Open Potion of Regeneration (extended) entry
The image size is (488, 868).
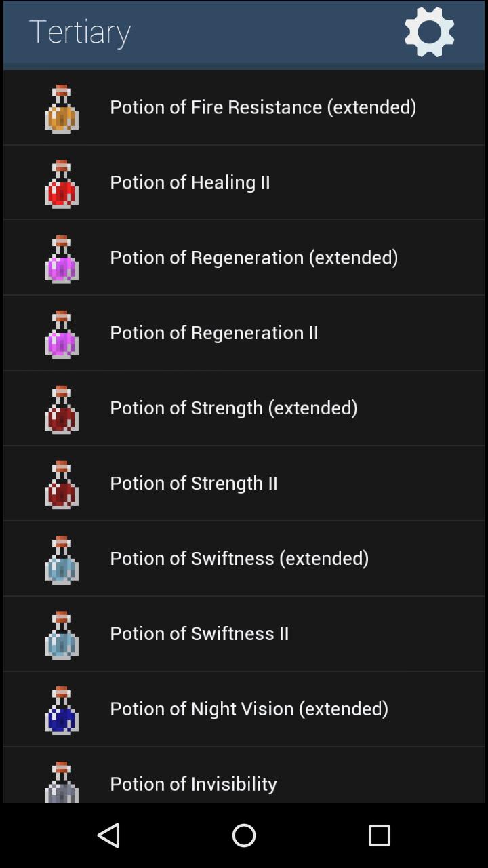244,258
